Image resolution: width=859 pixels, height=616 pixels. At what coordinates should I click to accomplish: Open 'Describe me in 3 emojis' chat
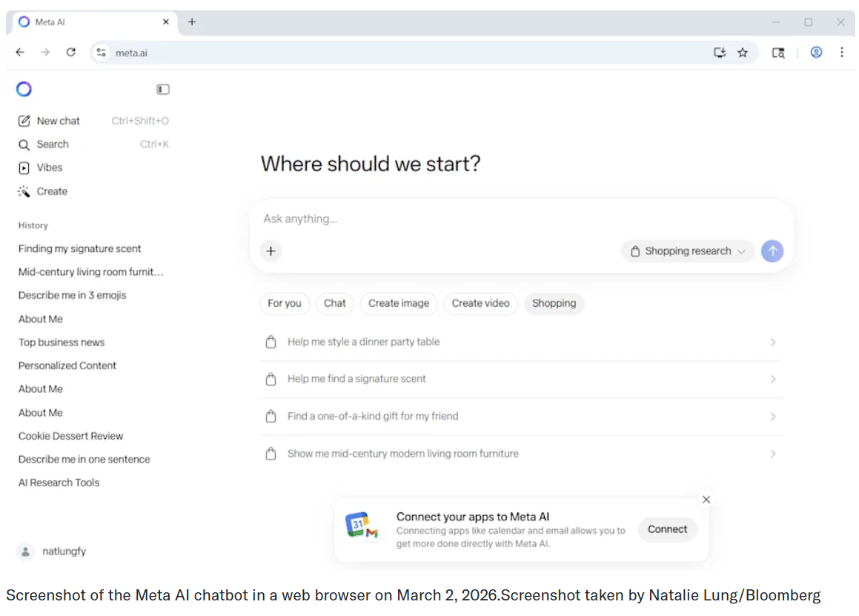point(73,295)
